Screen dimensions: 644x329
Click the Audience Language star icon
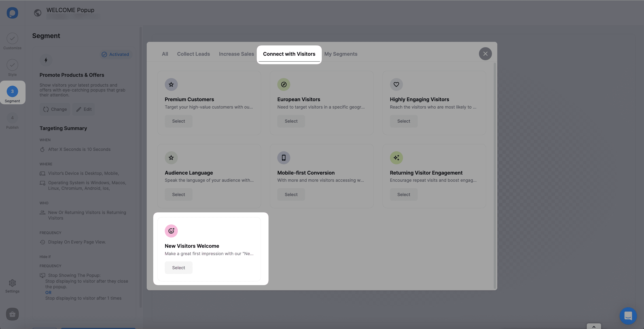(171, 158)
